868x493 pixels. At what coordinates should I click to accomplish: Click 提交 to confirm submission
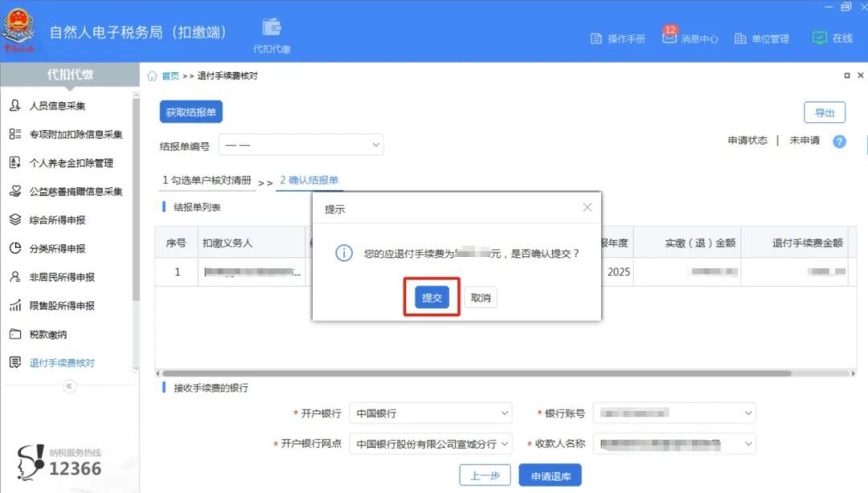431,297
